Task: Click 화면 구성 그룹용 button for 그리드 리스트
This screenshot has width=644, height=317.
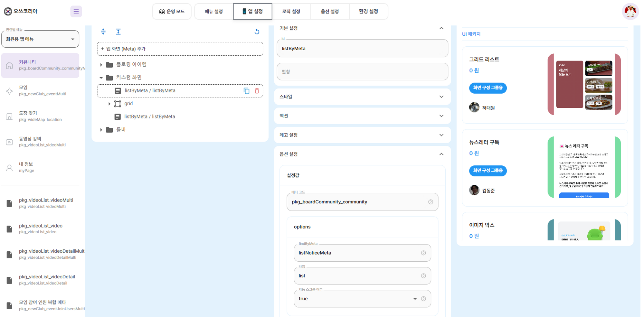Action: point(488,88)
